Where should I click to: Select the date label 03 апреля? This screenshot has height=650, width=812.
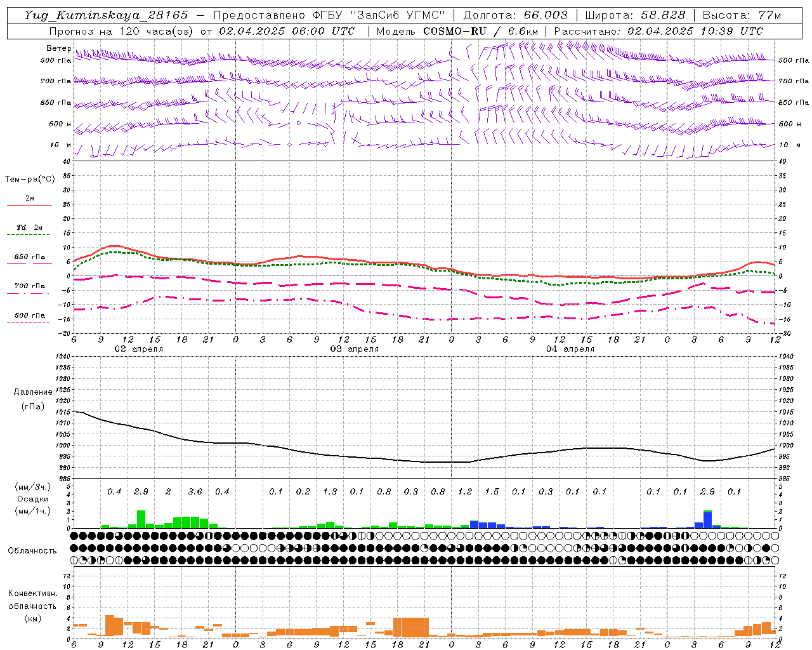click(x=354, y=349)
